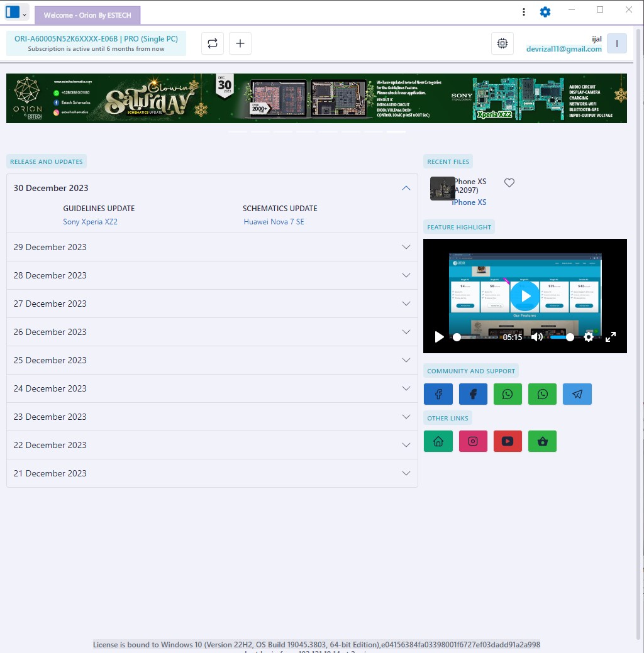This screenshot has height=653, width=644.
Task: Toggle fullscreen on the highlight video
Action: point(610,337)
